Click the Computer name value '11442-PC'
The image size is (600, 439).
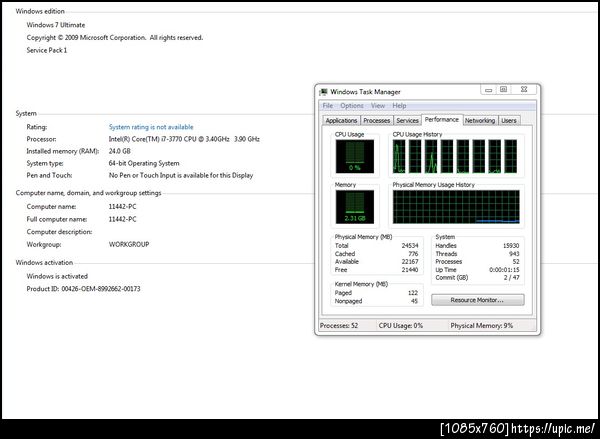point(122,207)
